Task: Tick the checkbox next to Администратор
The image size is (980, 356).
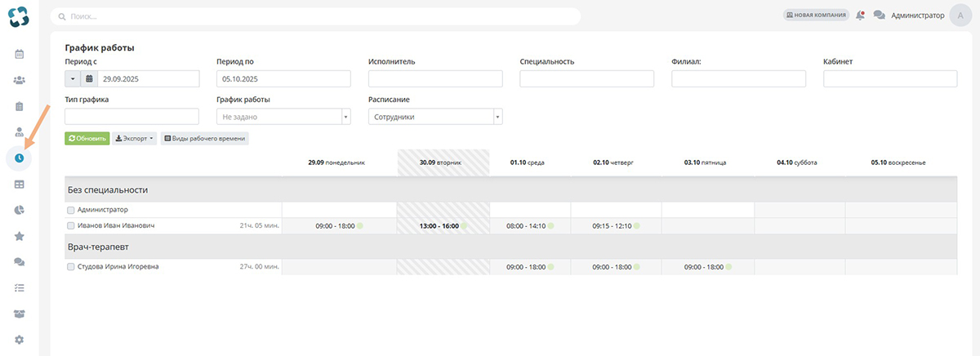Action: pos(70,210)
